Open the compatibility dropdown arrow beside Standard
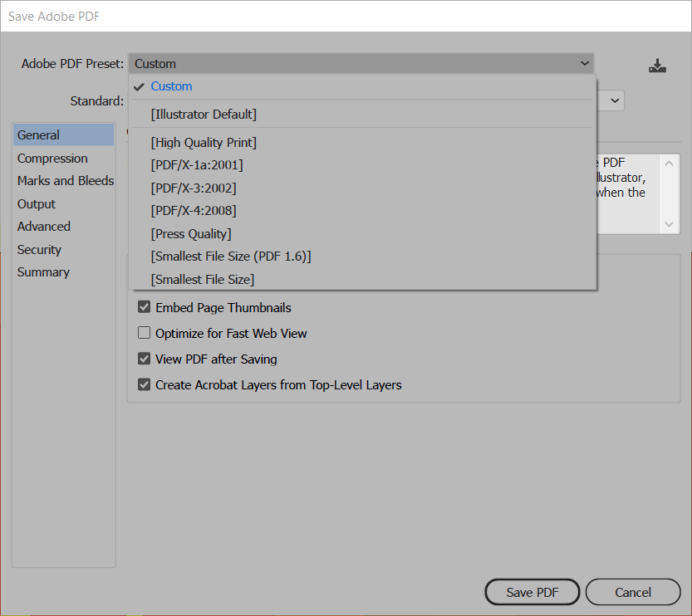The width and height of the screenshot is (692, 616). (x=615, y=100)
